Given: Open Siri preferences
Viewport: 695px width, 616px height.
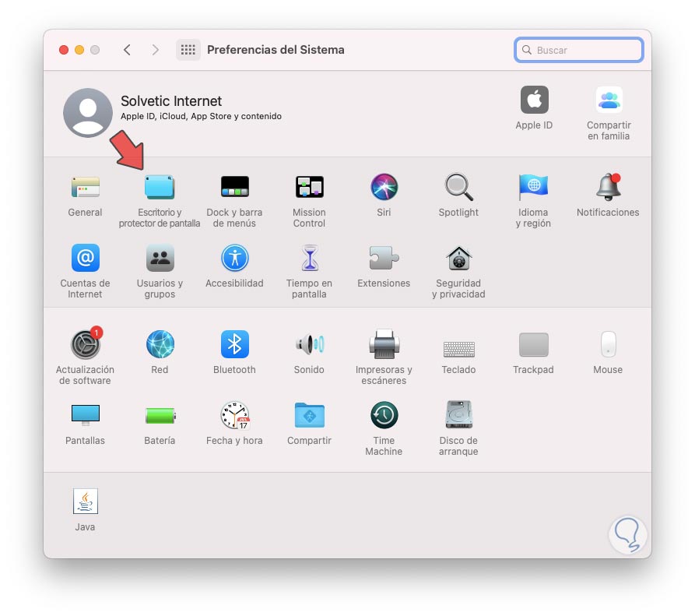Looking at the screenshot, I should tap(384, 187).
